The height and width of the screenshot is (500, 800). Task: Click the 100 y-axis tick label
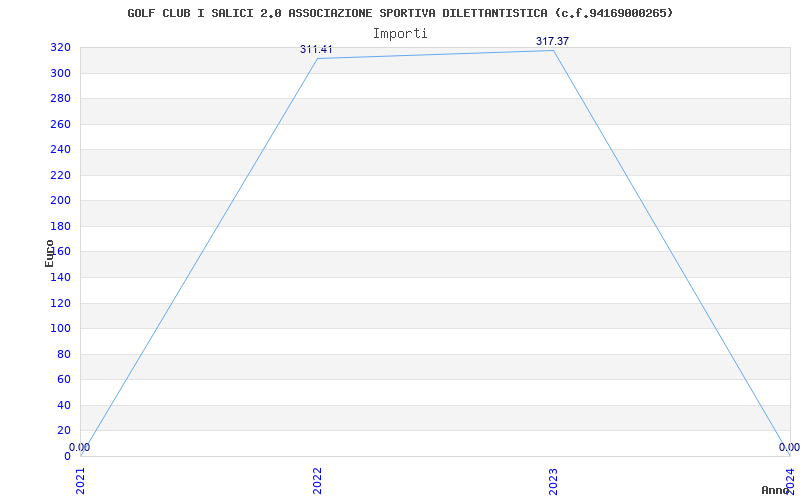tap(60, 329)
